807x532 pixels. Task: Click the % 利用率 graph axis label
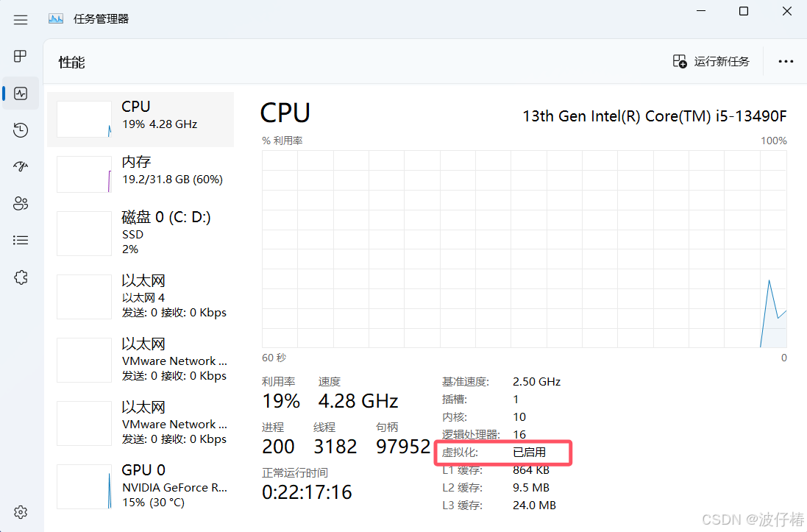point(282,141)
